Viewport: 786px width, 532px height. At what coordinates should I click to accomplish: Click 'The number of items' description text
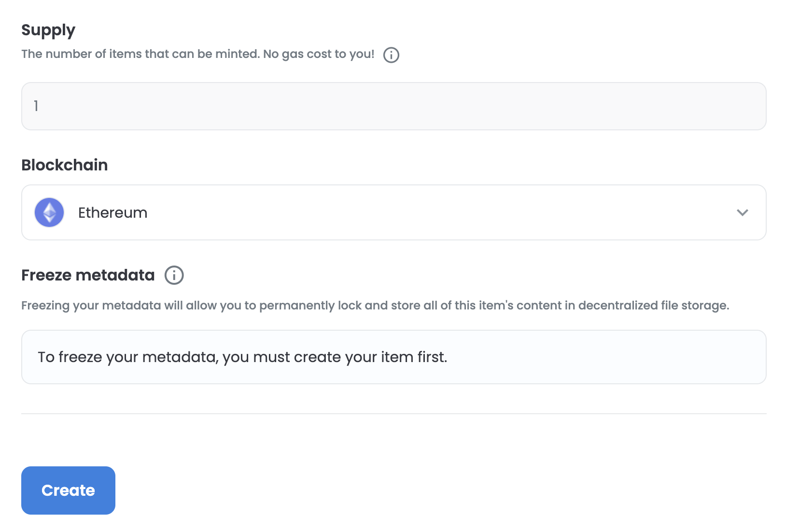(81, 54)
